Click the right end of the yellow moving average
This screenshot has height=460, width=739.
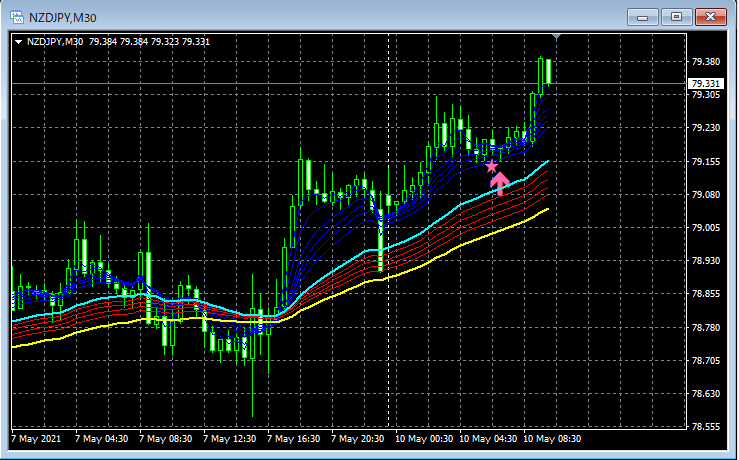click(x=547, y=209)
